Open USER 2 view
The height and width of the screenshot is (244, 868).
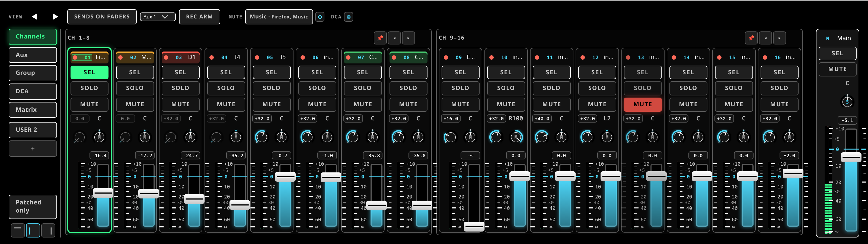point(33,130)
